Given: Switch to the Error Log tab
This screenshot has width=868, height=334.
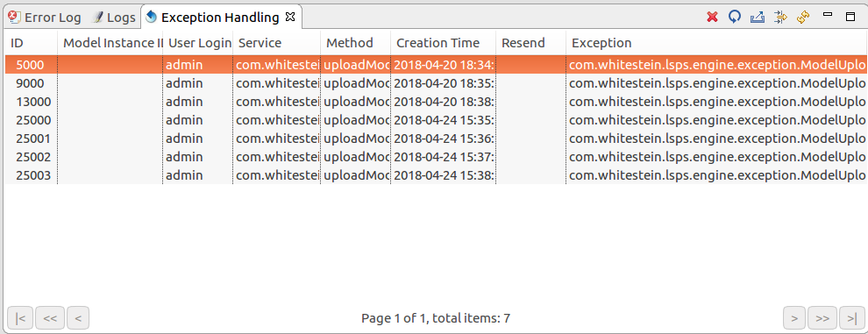Looking at the screenshot, I should pyautogui.click(x=45, y=18).
